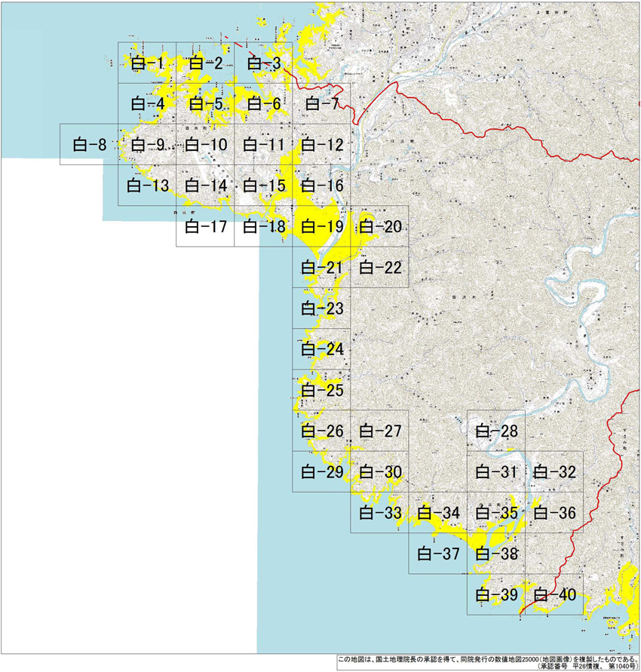Image resolution: width=641 pixels, height=672 pixels.
Task: Choose the 白-28 map tile
Action: click(x=496, y=431)
